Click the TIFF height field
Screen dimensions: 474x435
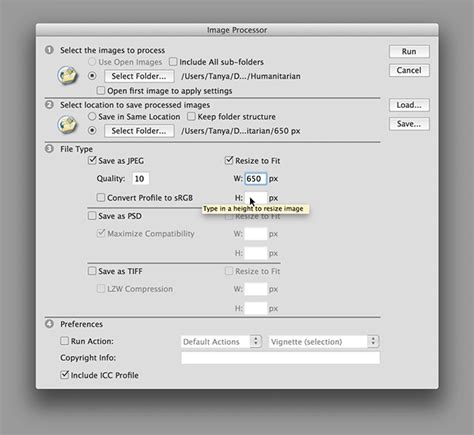[256, 308]
